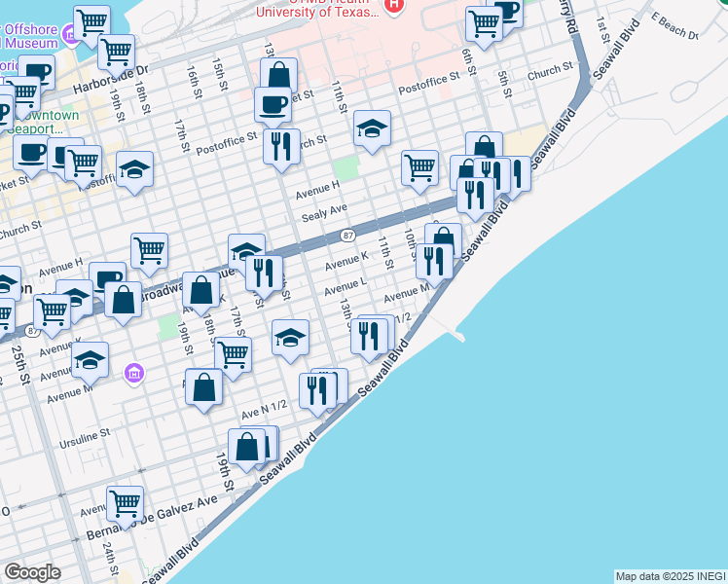Click the pink museum marker near Avenue M
Viewport: 728px width, 584px height.
134,373
